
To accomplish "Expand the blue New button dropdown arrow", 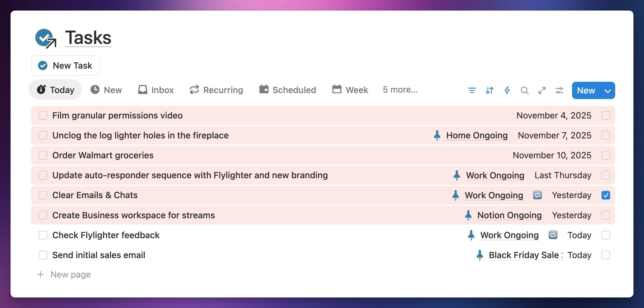I will (x=608, y=90).
